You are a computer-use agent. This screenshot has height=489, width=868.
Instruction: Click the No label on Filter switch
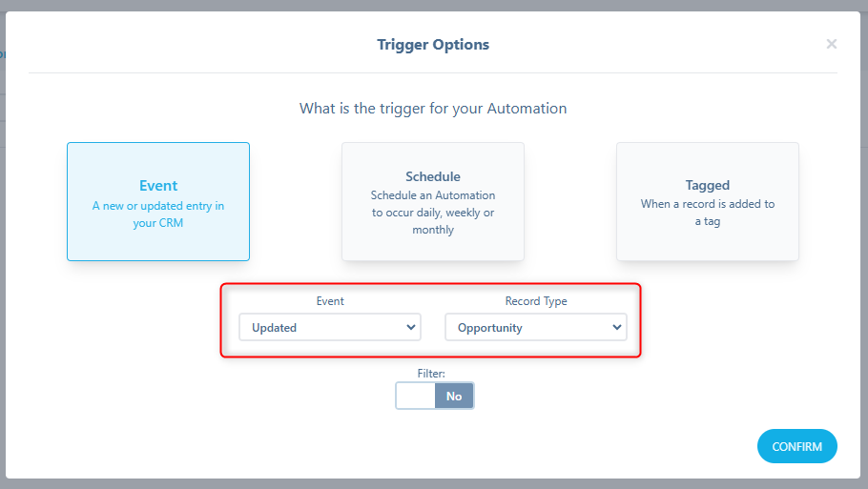coord(454,397)
